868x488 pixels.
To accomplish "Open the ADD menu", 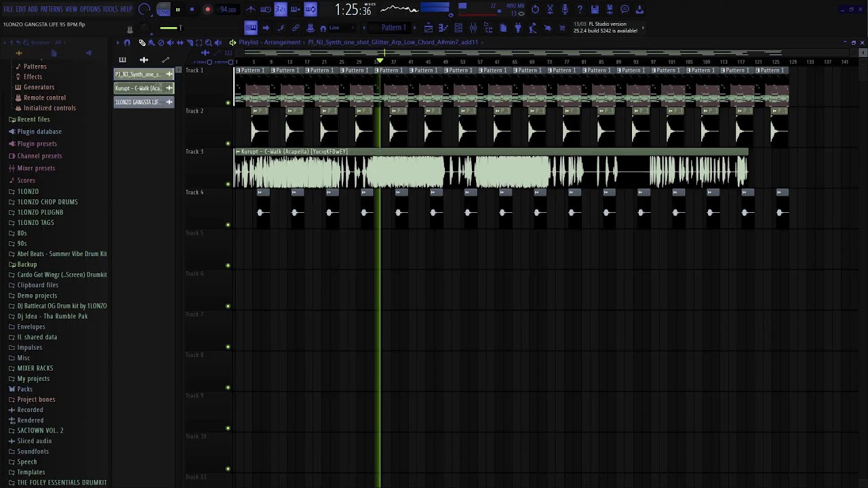I will click(33, 9).
